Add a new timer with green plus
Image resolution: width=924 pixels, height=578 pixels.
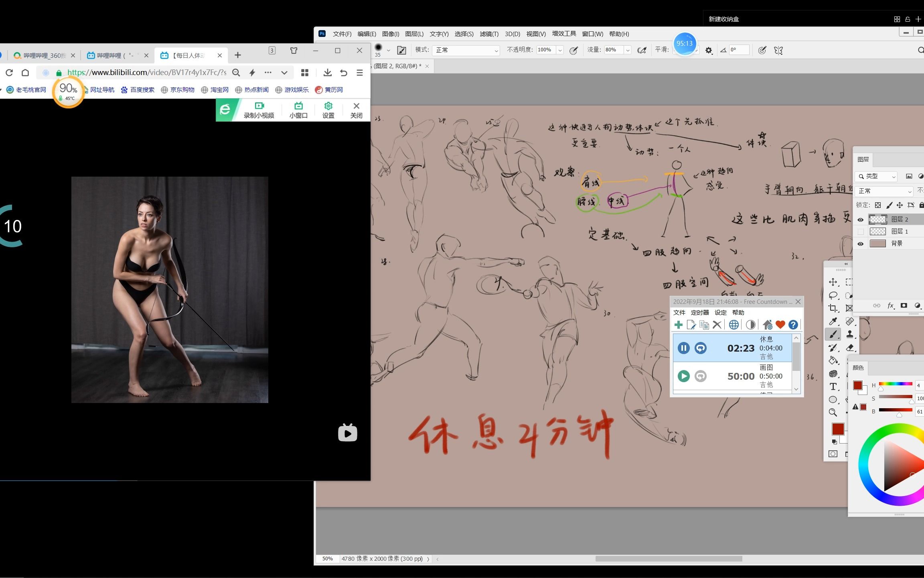[678, 325]
